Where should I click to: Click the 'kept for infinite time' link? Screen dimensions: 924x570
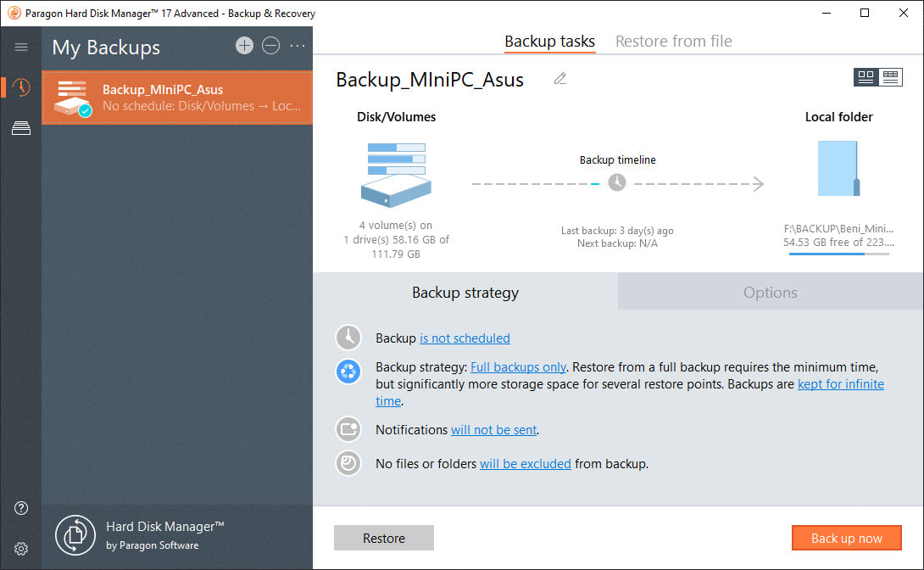click(841, 384)
